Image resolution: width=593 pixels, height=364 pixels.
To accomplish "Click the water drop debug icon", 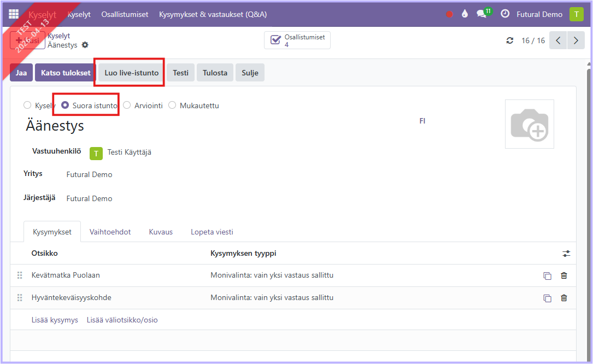I will point(465,14).
